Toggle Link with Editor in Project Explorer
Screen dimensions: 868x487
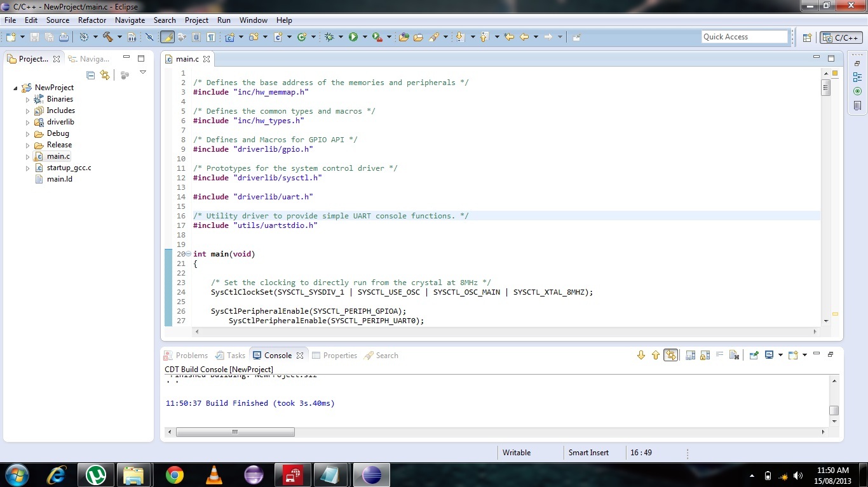(x=105, y=75)
